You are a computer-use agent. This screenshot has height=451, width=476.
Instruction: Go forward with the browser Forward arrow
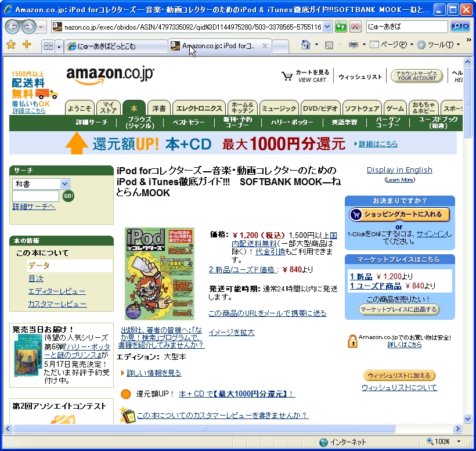pos(29,27)
